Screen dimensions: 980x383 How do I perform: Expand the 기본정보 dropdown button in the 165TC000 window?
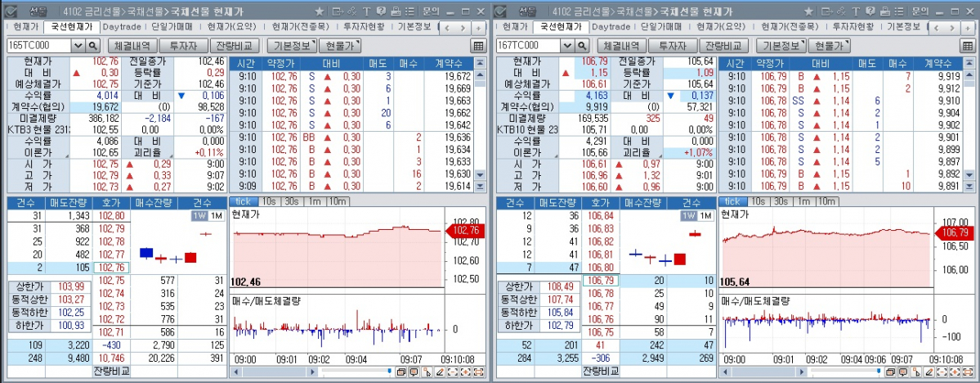tap(292, 46)
